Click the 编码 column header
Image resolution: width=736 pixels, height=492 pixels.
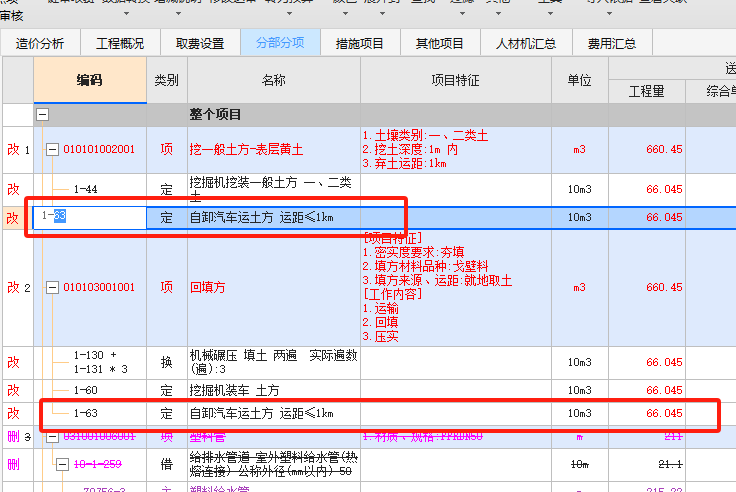point(90,80)
